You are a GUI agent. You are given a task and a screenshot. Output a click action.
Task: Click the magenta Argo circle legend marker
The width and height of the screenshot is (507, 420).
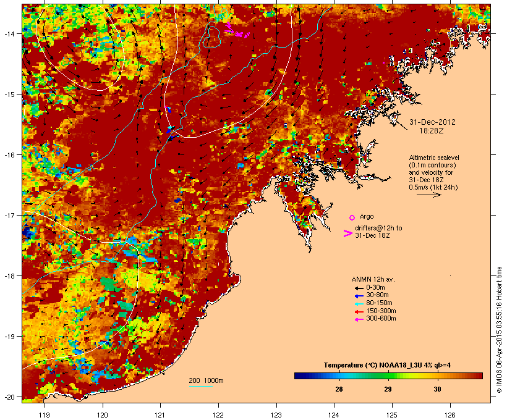(x=352, y=218)
